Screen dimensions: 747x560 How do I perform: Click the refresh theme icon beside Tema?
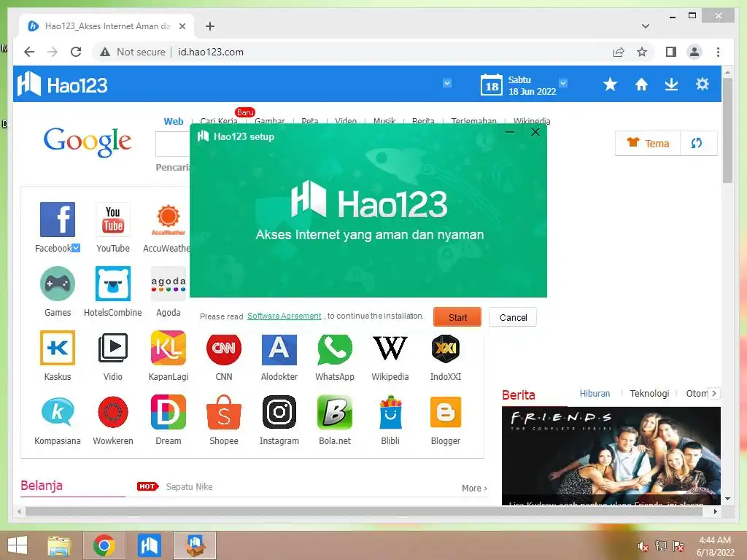697,143
